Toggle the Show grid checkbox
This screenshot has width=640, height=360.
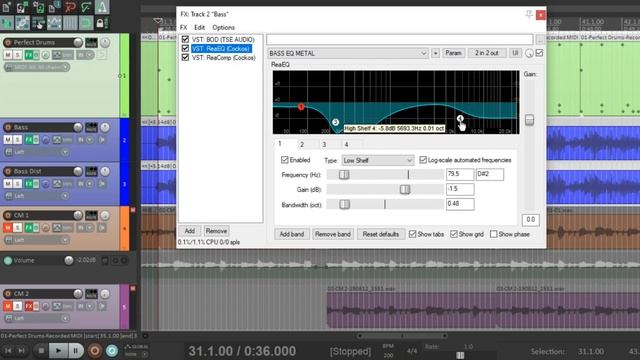(454, 234)
